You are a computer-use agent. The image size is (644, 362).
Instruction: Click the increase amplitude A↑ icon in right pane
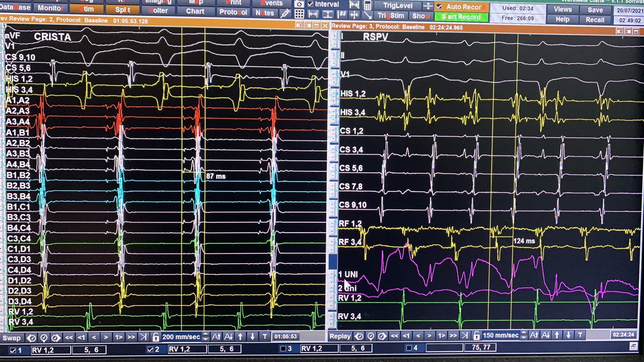tap(534, 335)
